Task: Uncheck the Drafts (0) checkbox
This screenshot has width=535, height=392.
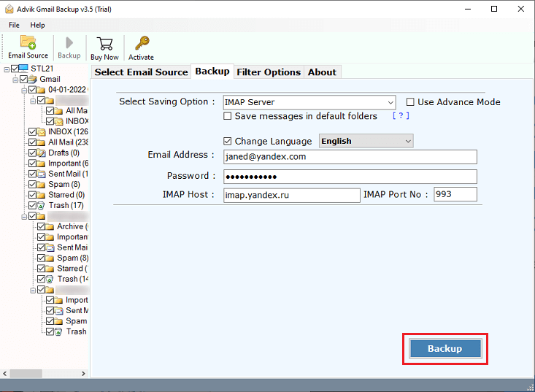Action: 32,153
